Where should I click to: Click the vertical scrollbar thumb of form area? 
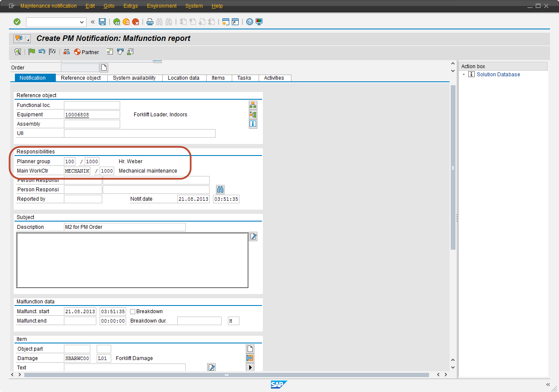pos(453,167)
